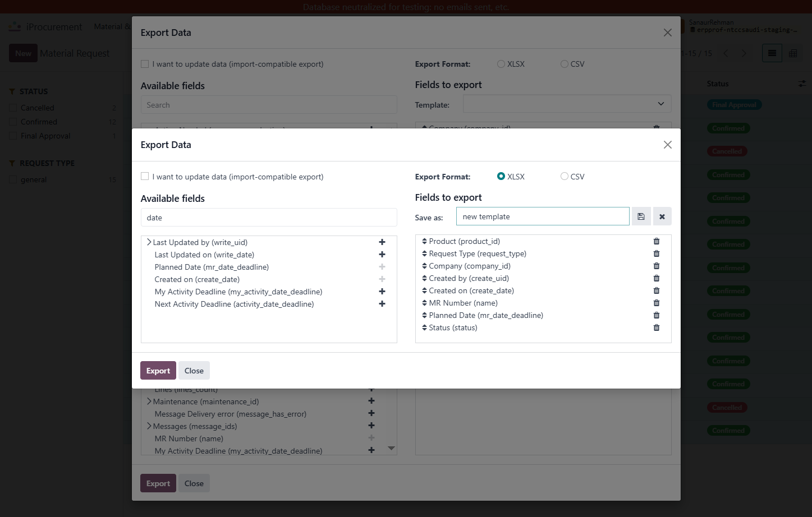Viewport: 812px width, 517px height.
Task: Select 'Planned Date (mr_date_deadline)' in available fields
Action: [212, 267]
